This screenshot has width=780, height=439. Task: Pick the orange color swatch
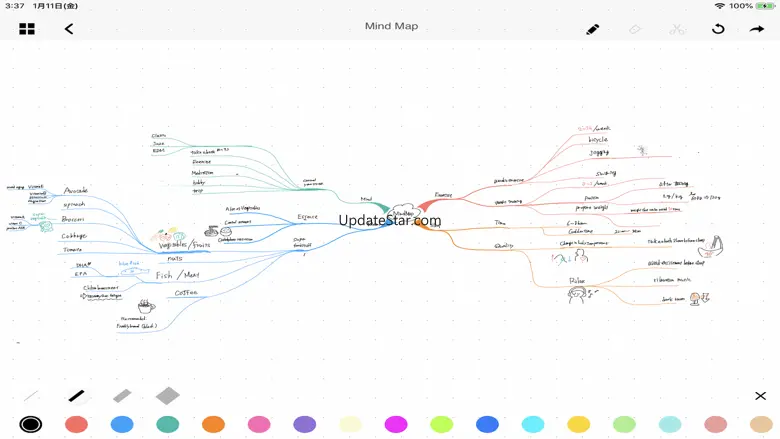213,424
